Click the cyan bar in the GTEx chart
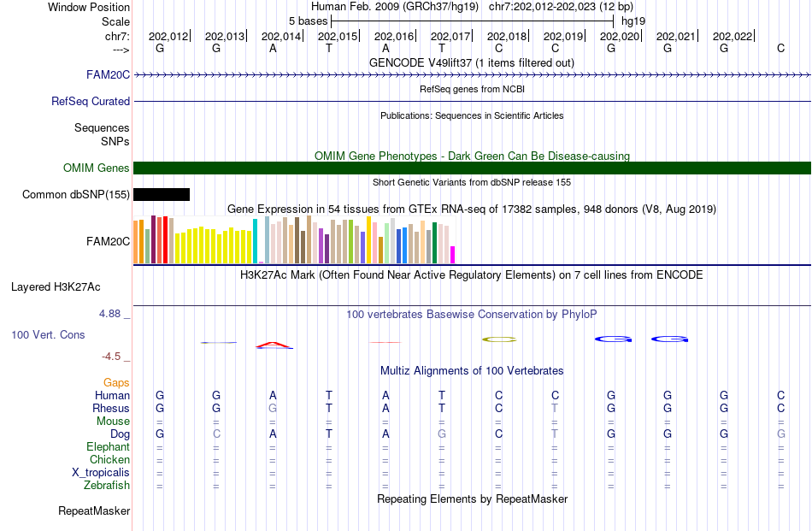 (x=255, y=241)
